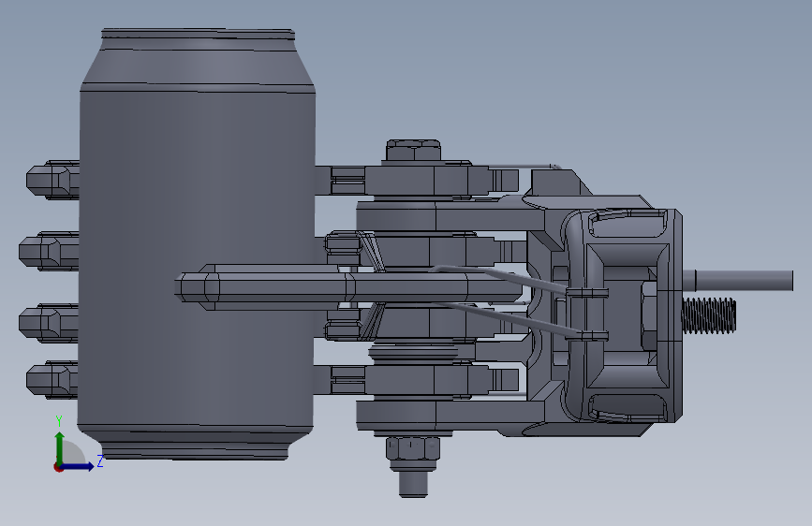Select the hex bolt head atop the assembly
Screen dimensions: 812x526
413,150
